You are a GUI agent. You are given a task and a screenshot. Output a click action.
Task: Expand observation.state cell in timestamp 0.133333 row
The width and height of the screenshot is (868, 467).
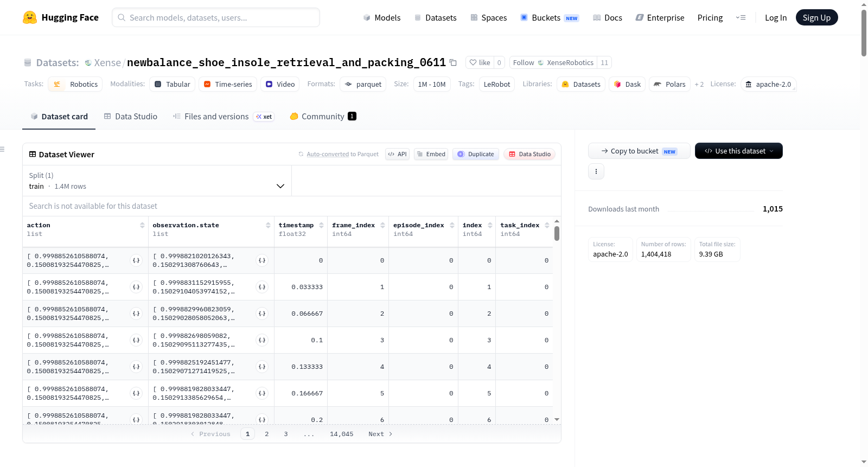point(262,367)
